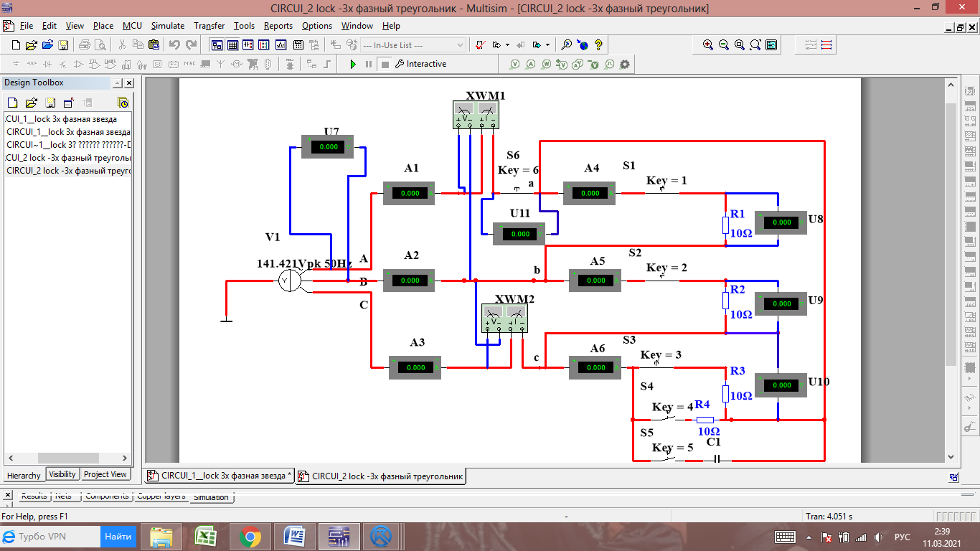
Task: Click the Find magnifier icon in toolbar
Action: point(567,45)
